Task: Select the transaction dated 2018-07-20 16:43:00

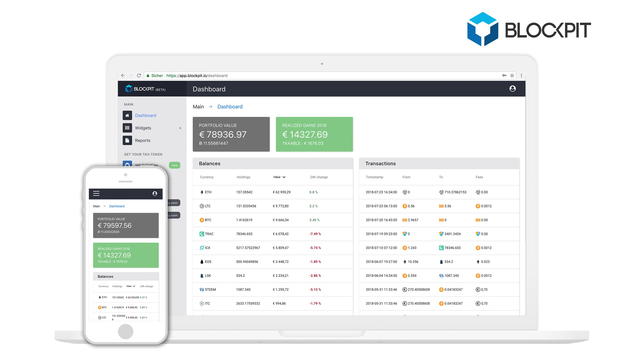Action: point(439,220)
